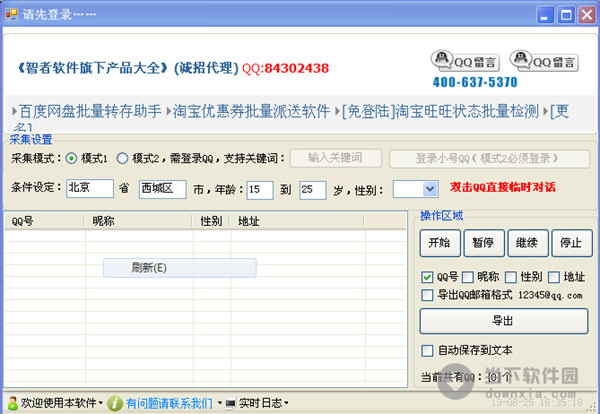Click the city field containing 西城区
Screen dimensions: 600x414
click(x=163, y=189)
